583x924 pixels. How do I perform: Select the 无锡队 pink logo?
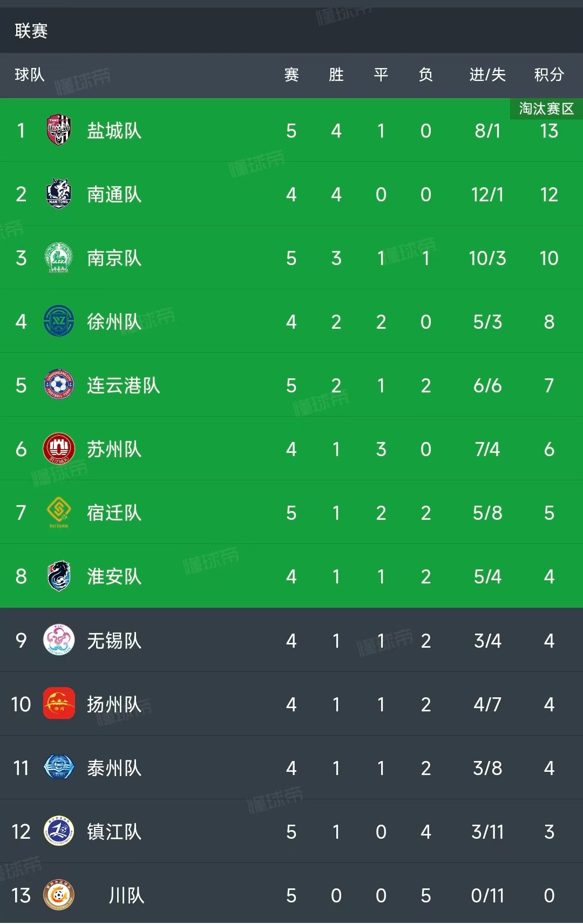[x=59, y=640]
